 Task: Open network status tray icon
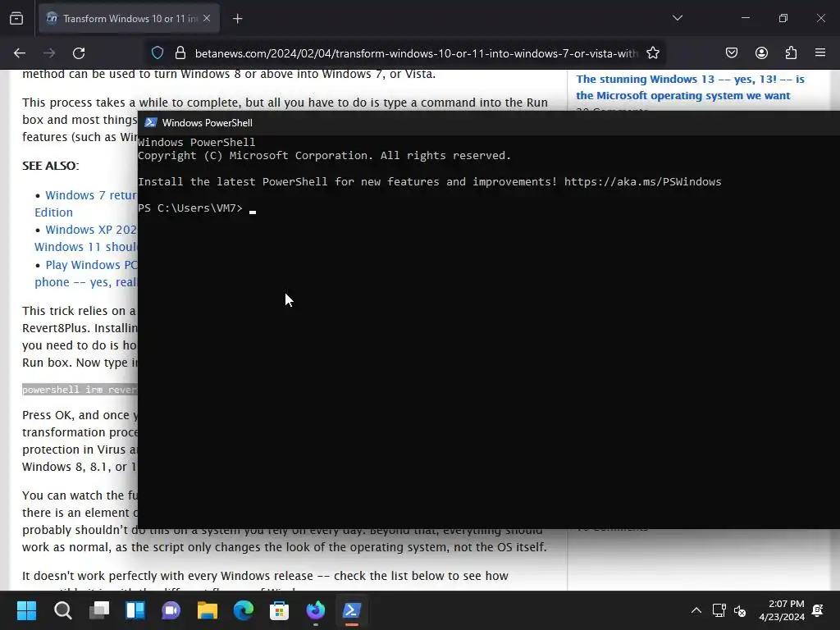pos(719,610)
